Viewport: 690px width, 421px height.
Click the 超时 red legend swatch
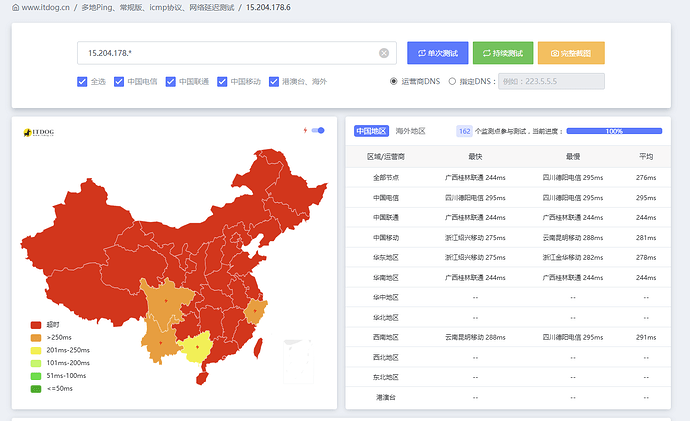36,325
